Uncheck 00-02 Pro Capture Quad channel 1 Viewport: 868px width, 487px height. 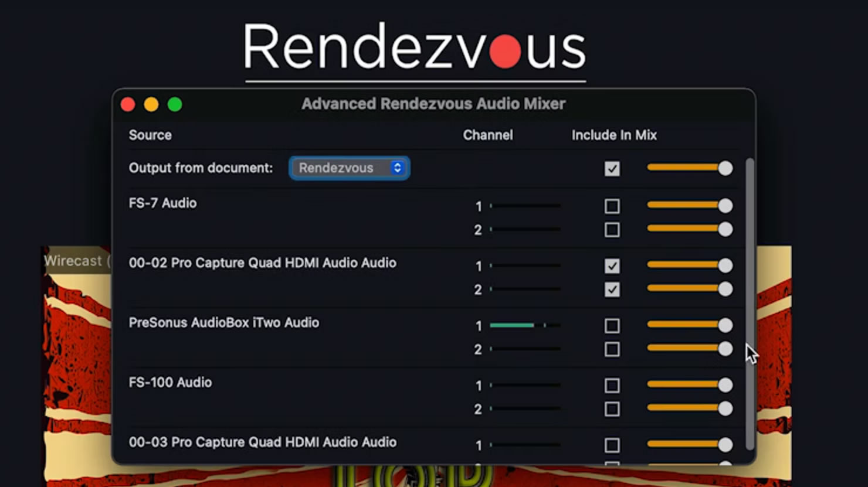[612, 266]
